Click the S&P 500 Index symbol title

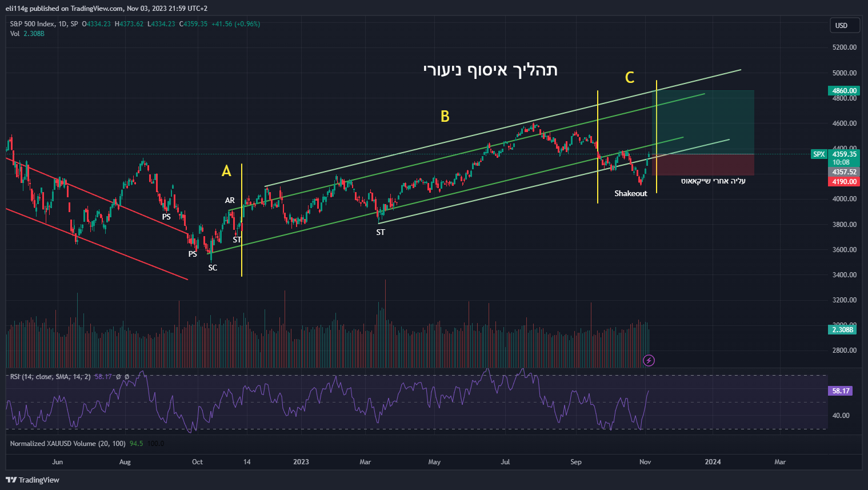coord(33,24)
